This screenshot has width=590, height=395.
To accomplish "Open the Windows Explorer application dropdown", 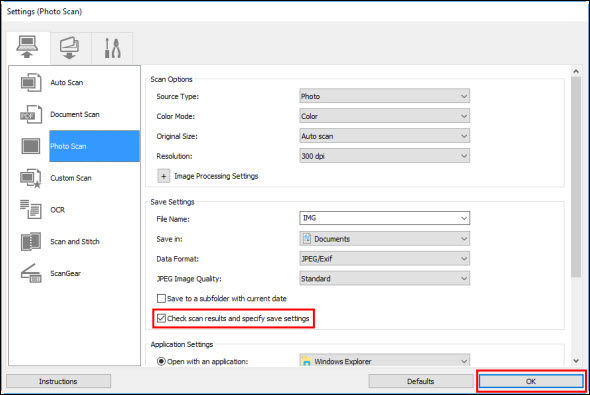I will click(x=385, y=361).
